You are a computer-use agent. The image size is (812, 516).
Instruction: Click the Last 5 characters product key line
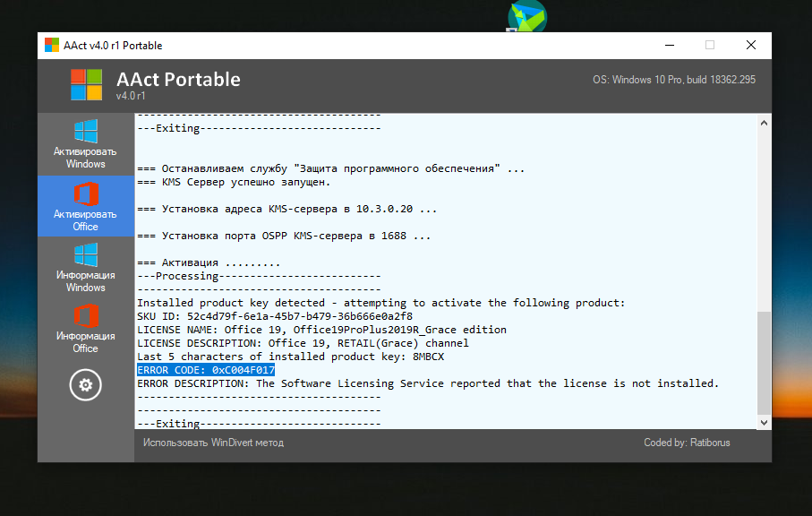tap(291, 357)
